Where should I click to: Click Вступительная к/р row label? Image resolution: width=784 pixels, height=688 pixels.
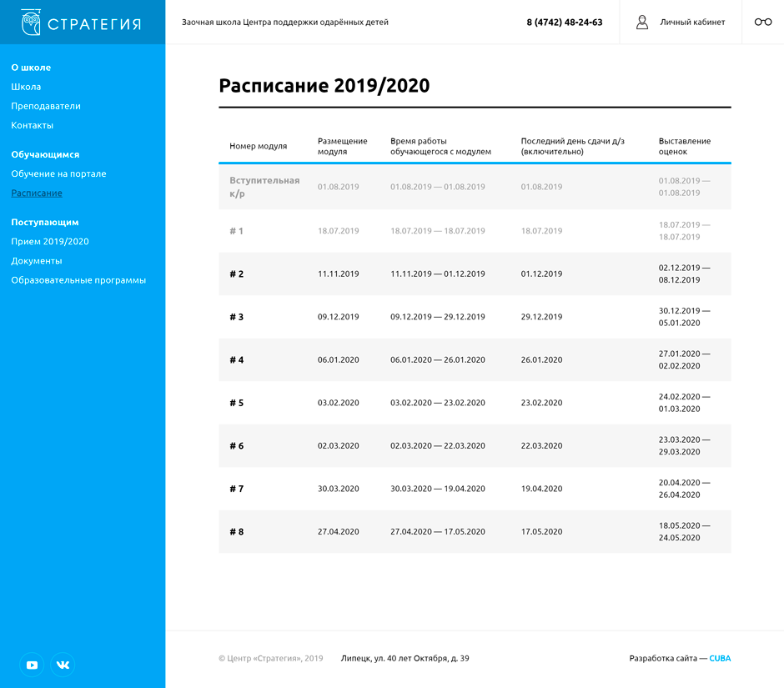(264, 187)
